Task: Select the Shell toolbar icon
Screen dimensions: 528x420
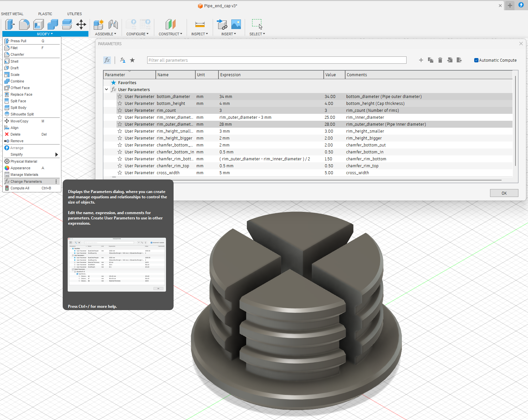Action: click(39, 24)
